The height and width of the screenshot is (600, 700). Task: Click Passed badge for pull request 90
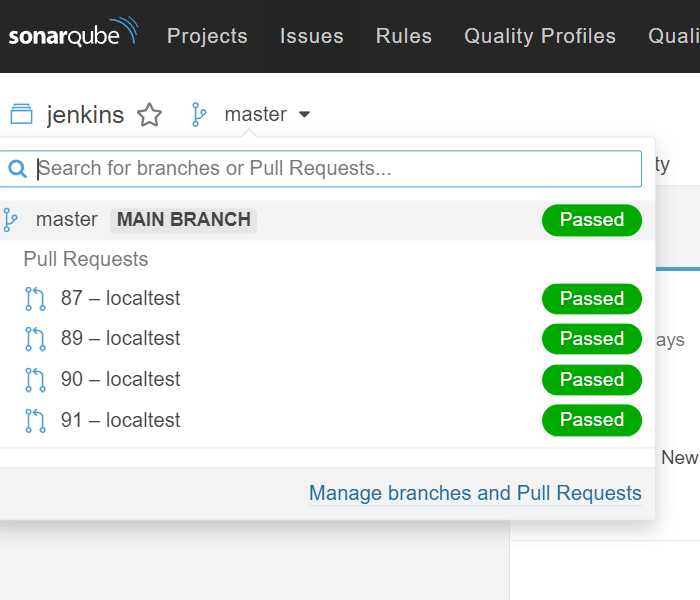[x=592, y=380]
